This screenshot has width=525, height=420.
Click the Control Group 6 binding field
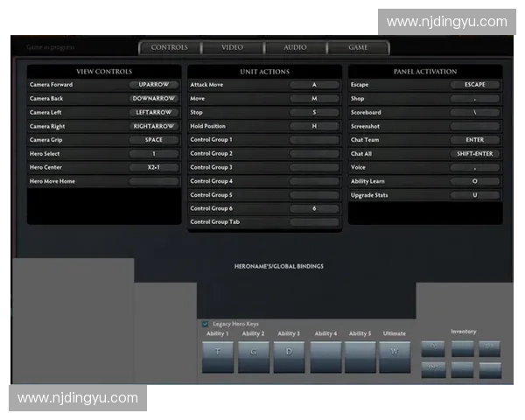pos(314,209)
